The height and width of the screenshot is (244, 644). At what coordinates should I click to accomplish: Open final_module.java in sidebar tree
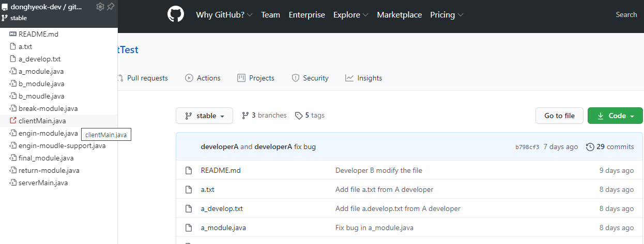pyautogui.click(x=46, y=158)
